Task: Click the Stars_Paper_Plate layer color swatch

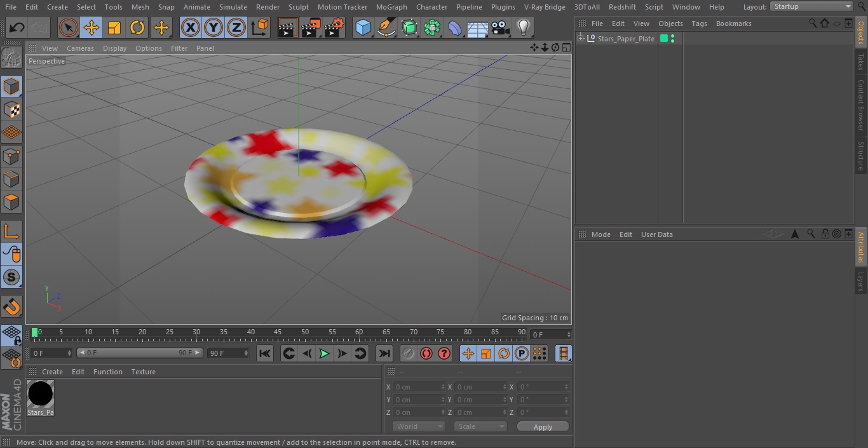Action: (664, 39)
